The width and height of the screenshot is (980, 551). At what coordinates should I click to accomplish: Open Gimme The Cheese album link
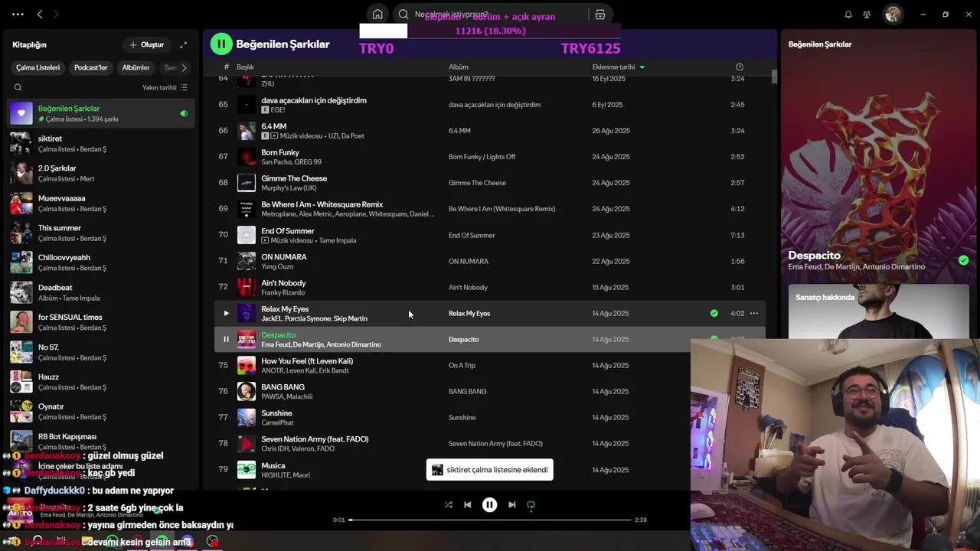point(477,183)
